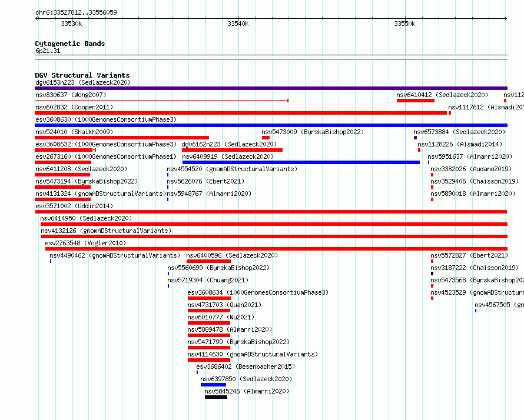Click esv2763548 (Vogler2010) label
Screen dimensions: 524x420
(85, 243)
